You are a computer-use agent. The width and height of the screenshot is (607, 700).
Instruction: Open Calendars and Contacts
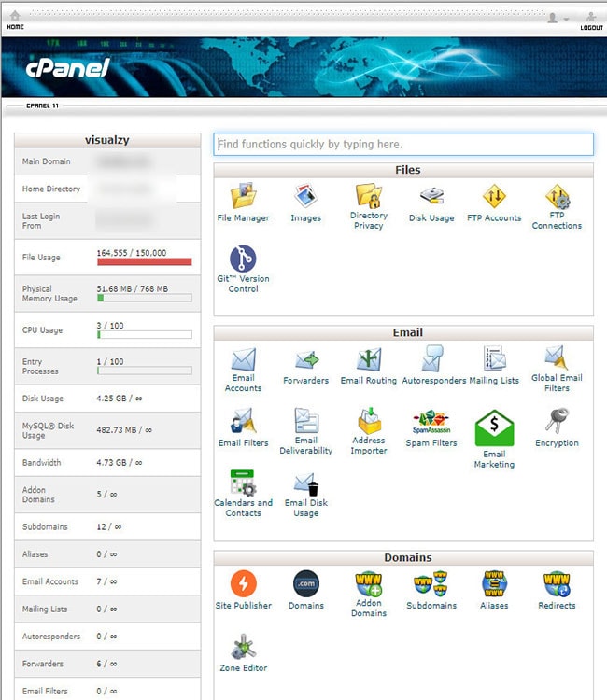click(x=243, y=483)
